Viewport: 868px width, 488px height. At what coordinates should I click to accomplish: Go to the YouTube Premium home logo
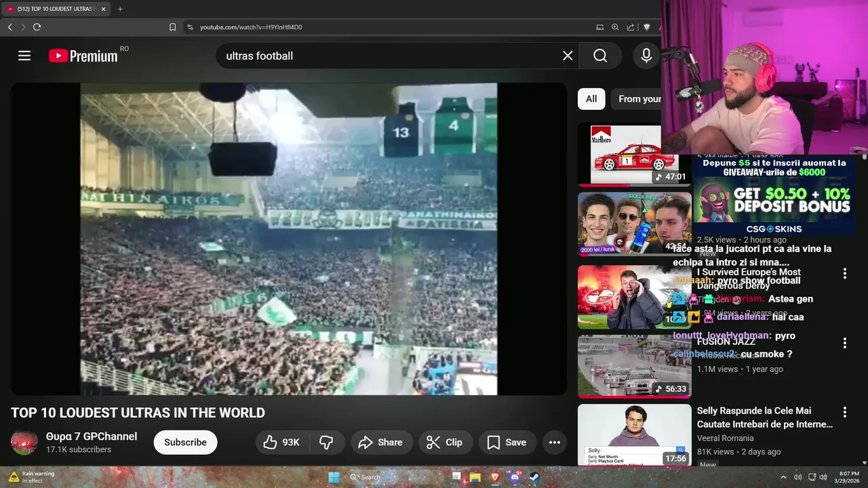click(83, 56)
